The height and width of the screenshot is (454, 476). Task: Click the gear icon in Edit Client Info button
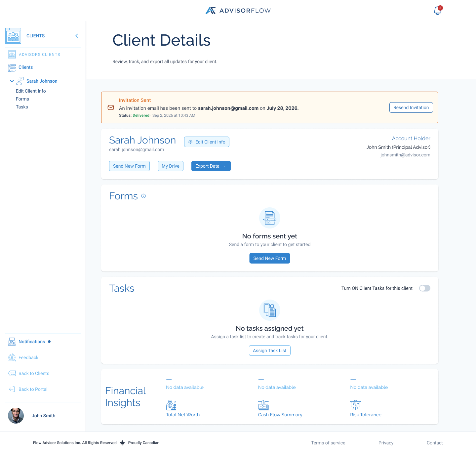pos(190,142)
